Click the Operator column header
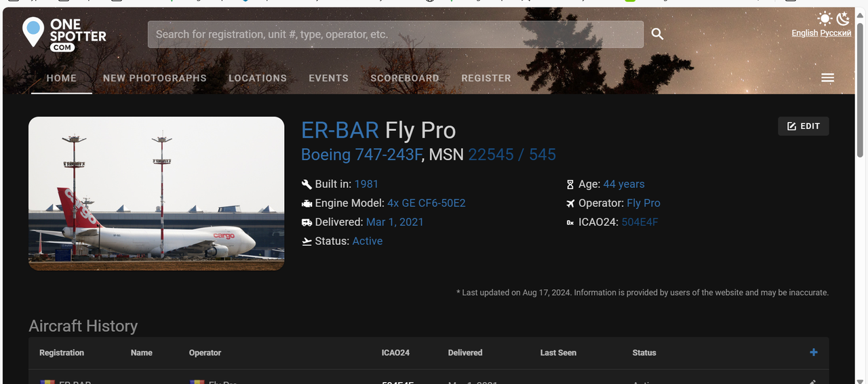This screenshot has width=868, height=384. [x=205, y=353]
